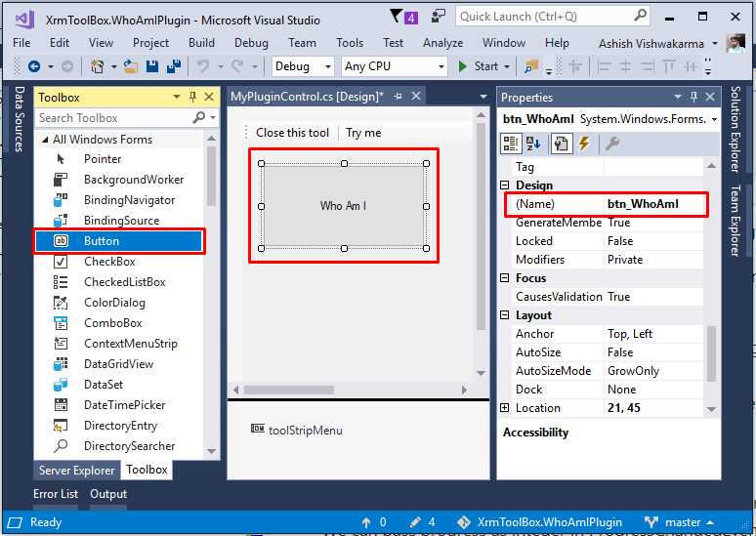
Task: Sort properties alphabetically
Action: coord(533,144)
